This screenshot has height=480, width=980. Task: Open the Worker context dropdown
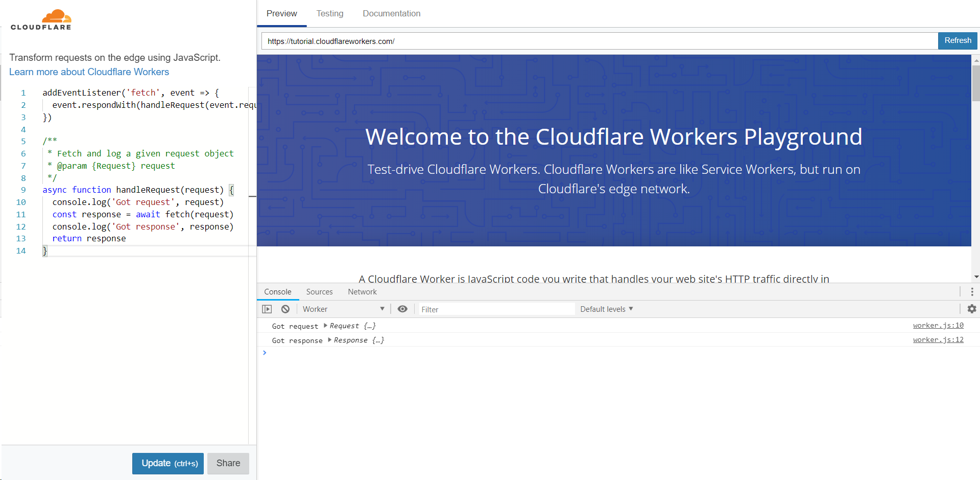[x=343, y=309]
